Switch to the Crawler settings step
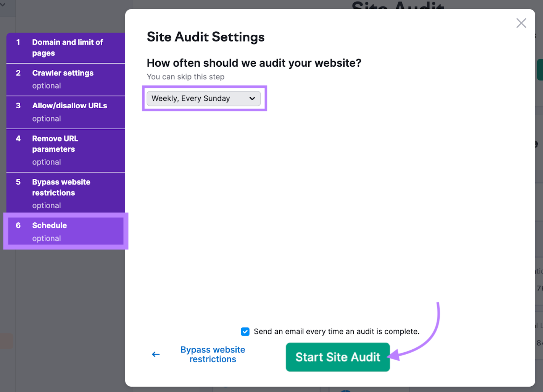Screen dimensions: 543x392 pyautogui.click(x=65, y=79)
